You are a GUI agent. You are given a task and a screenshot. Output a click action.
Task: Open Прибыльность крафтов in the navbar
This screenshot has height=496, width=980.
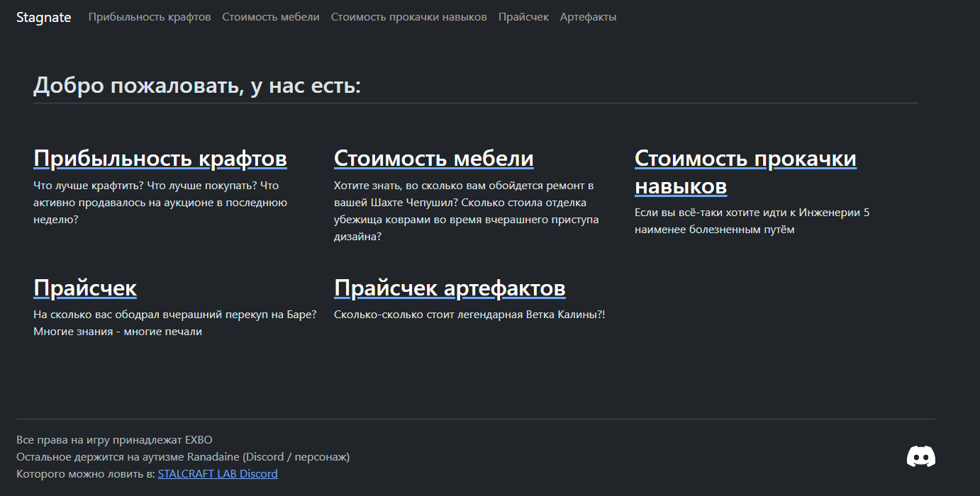click(150, 17)
